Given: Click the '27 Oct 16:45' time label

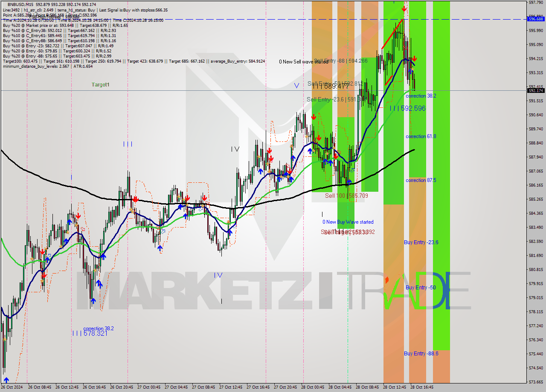Looking at the screenshot, I should 258,387.
